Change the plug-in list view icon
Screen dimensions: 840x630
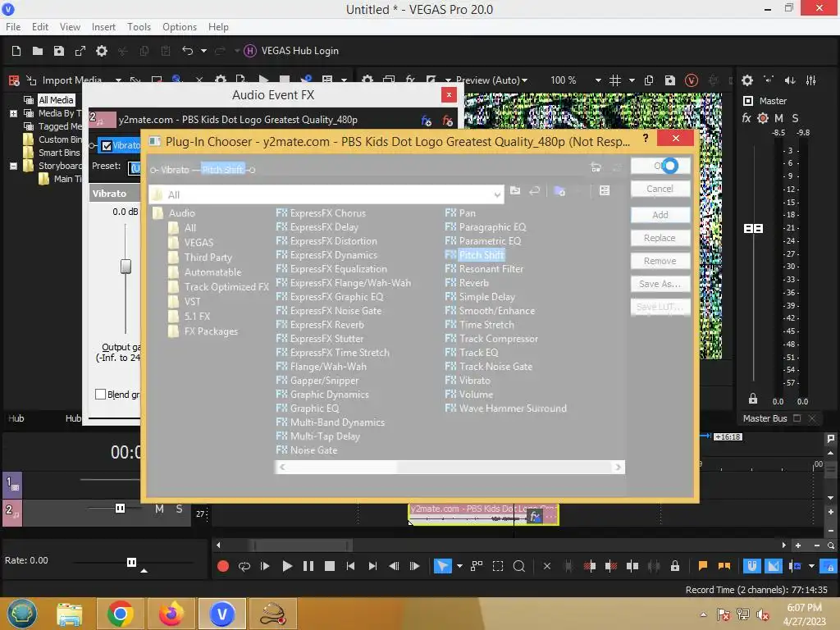point(605,190)
